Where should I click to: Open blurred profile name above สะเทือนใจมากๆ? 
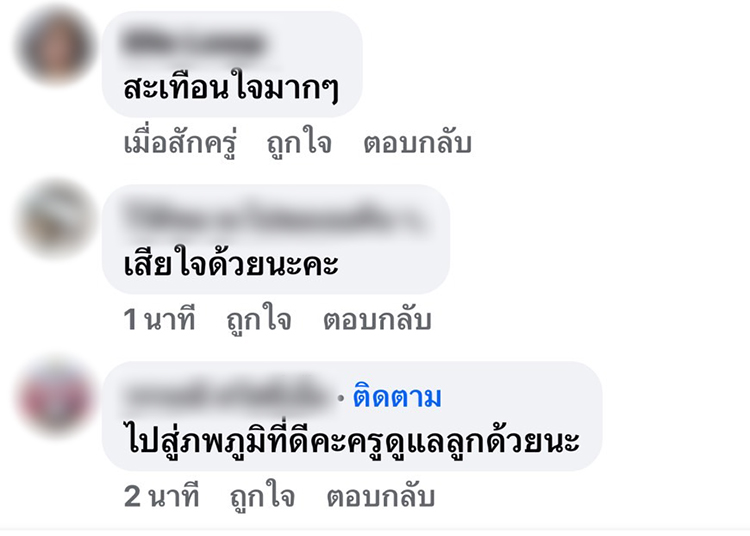[193, 43]
